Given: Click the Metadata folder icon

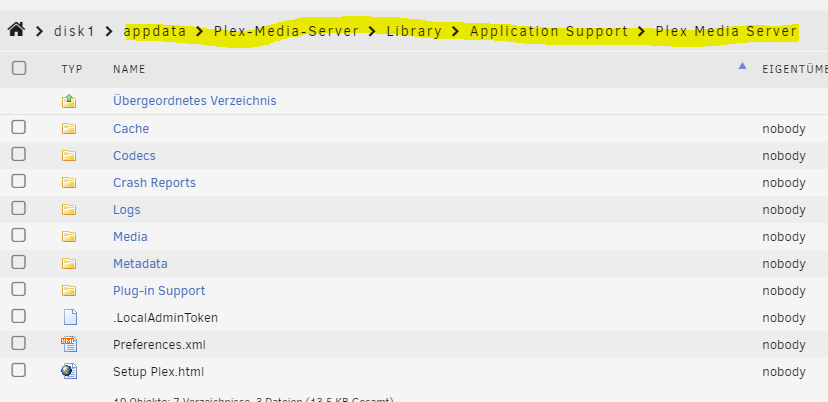Looking at the screenshot, I should (69, 264).
